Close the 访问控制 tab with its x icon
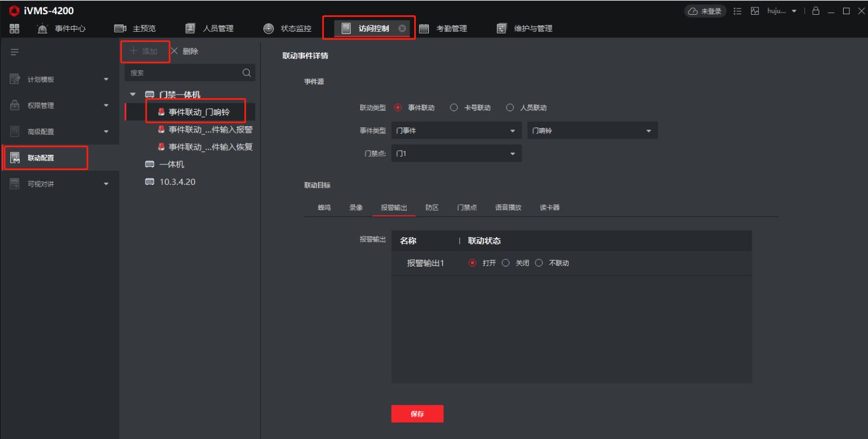This screenshot has width=868, height=439. pyautogui.click(x=402, y=29)
